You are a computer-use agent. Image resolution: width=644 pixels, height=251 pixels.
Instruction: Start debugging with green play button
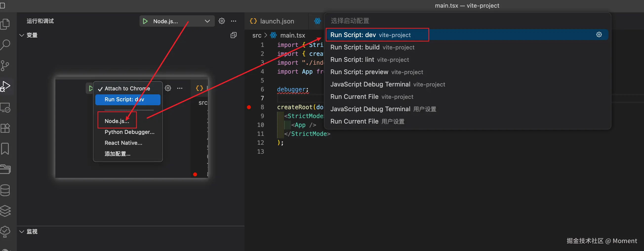tap(145, 21)
